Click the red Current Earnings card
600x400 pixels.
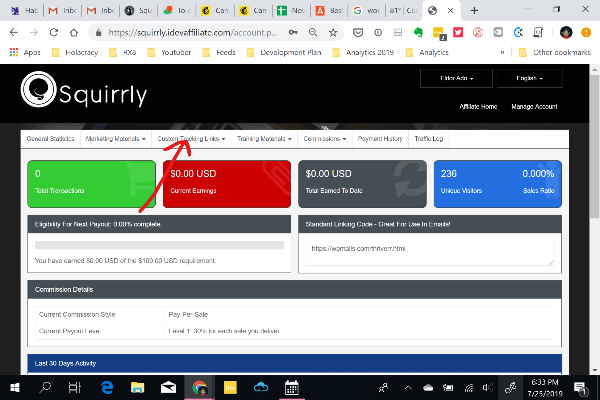(227, 184)
